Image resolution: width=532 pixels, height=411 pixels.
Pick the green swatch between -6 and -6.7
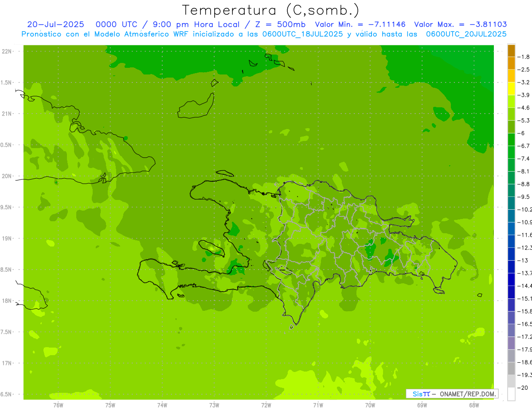(511, 140)
